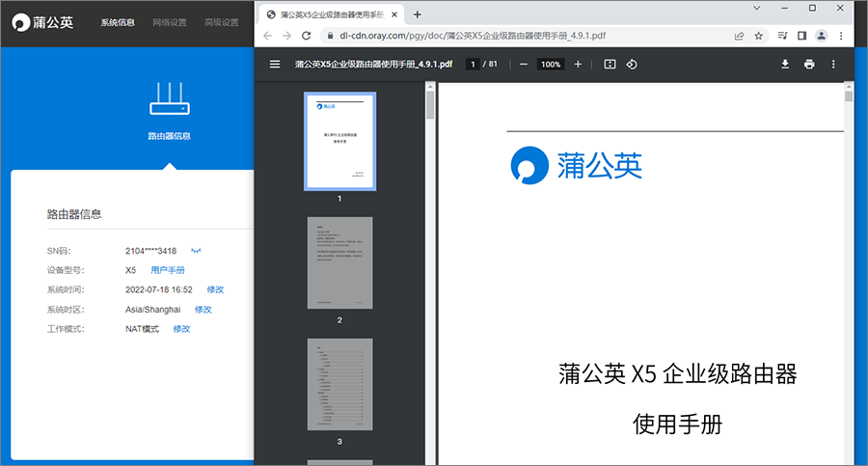The height and width of the screenshot is (466, 868).
Task: Click the PDF document vertical scrollbar
Action: click(849, 96)
